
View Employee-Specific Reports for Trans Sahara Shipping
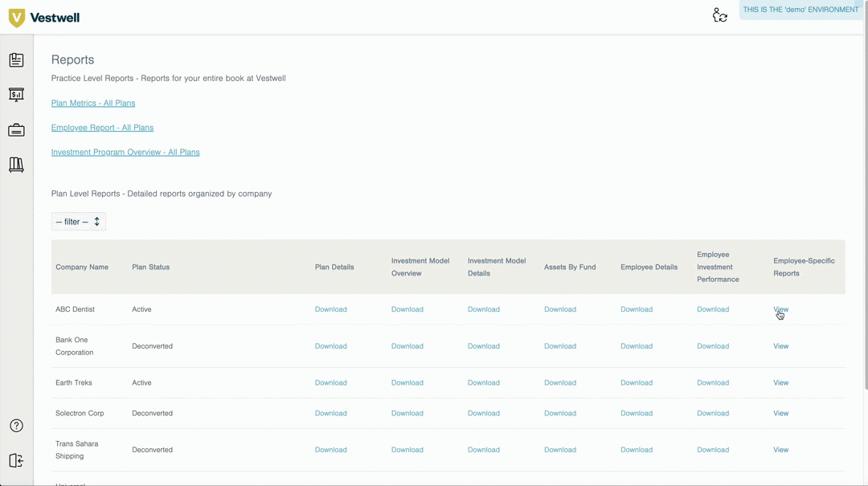point(781,450)
